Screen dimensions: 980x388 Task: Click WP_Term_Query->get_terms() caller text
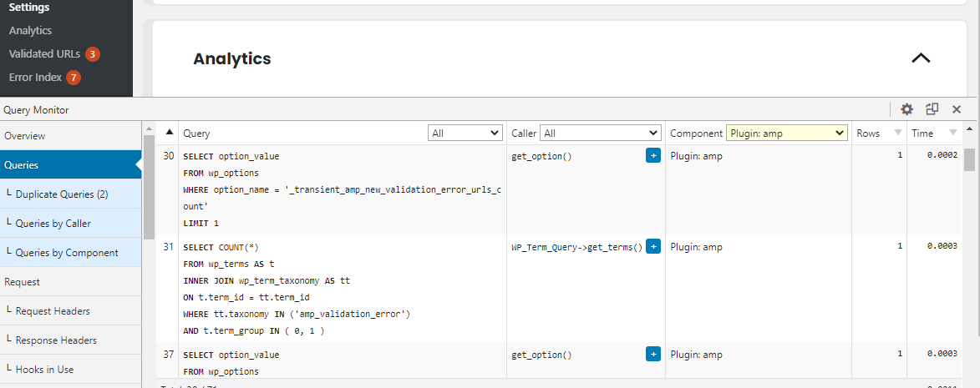pyautogui.click(x=576, y=247)
